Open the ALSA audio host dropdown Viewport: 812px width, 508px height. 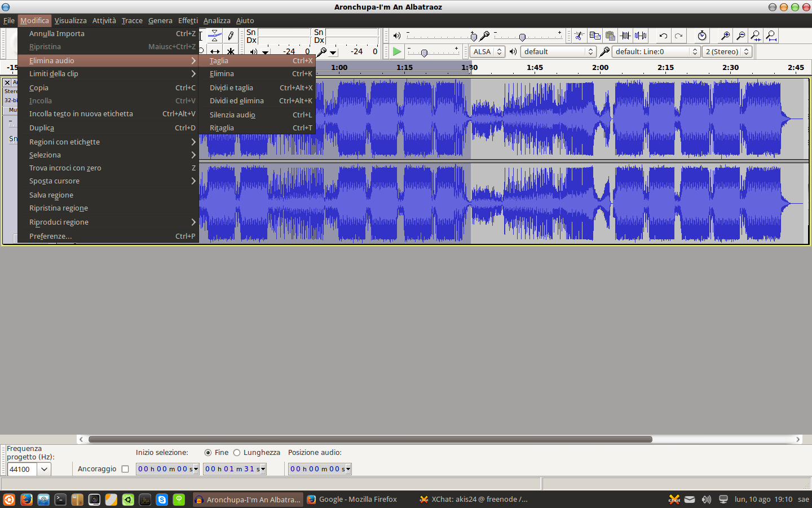coord(487,51)
